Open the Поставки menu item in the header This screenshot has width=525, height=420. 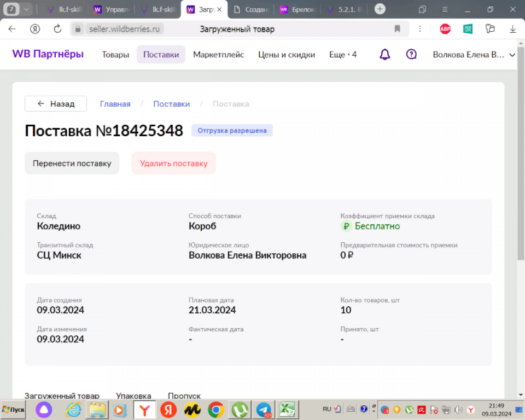point(161,55)
